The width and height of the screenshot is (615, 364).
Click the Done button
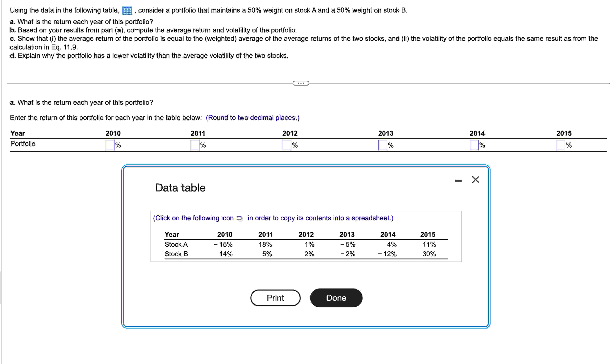click(336, 298)
